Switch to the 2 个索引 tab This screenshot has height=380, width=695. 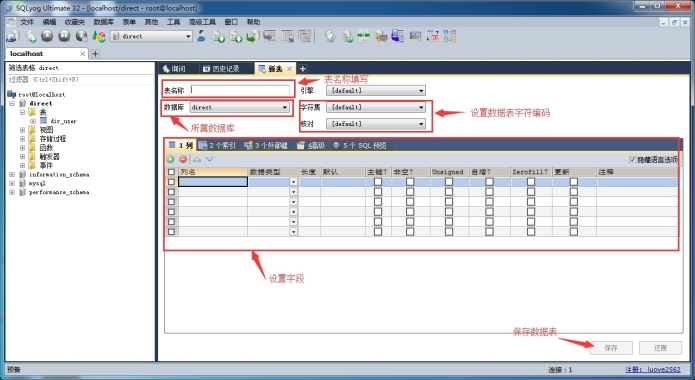[x=218, y=145]
